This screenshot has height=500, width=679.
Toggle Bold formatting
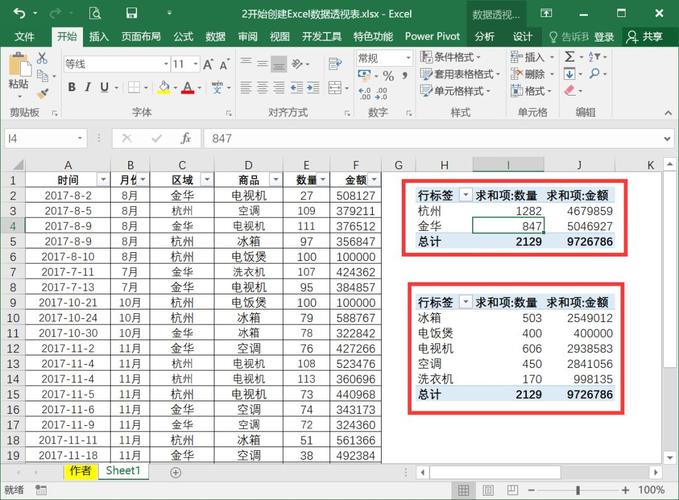(x=72, y=87)
